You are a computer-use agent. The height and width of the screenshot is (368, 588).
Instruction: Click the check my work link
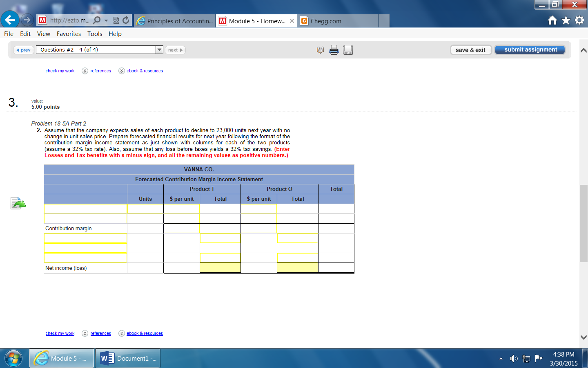[60, 71]
